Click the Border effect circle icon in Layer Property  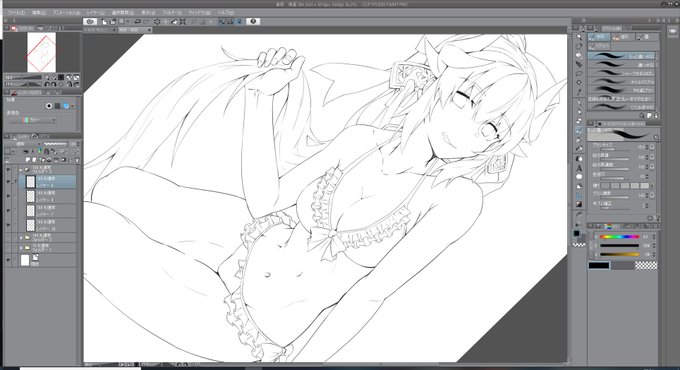49,106
